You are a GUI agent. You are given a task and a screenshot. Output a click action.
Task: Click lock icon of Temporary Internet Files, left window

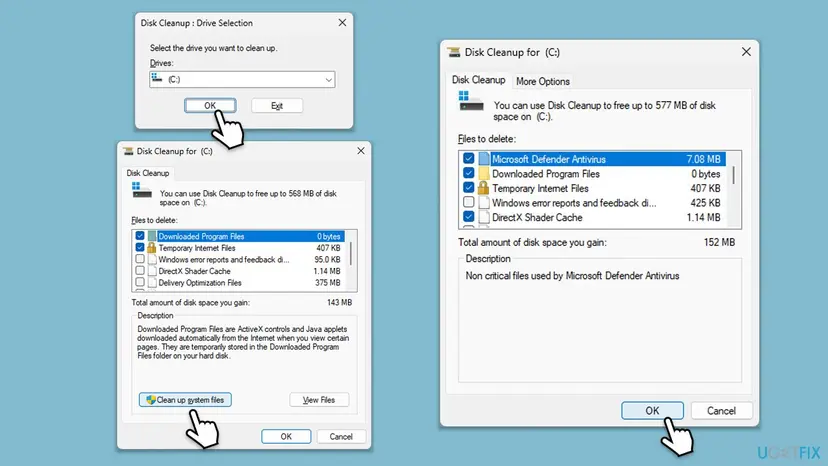(152, 247)
